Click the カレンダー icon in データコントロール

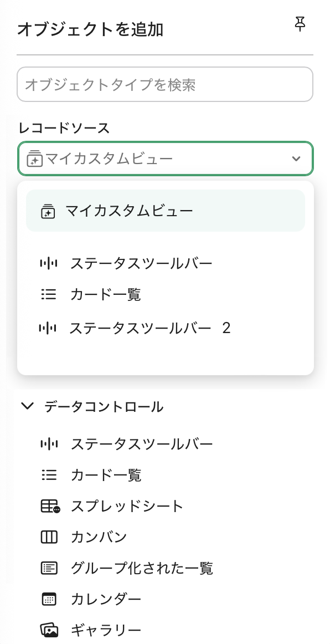coord(50,599)
